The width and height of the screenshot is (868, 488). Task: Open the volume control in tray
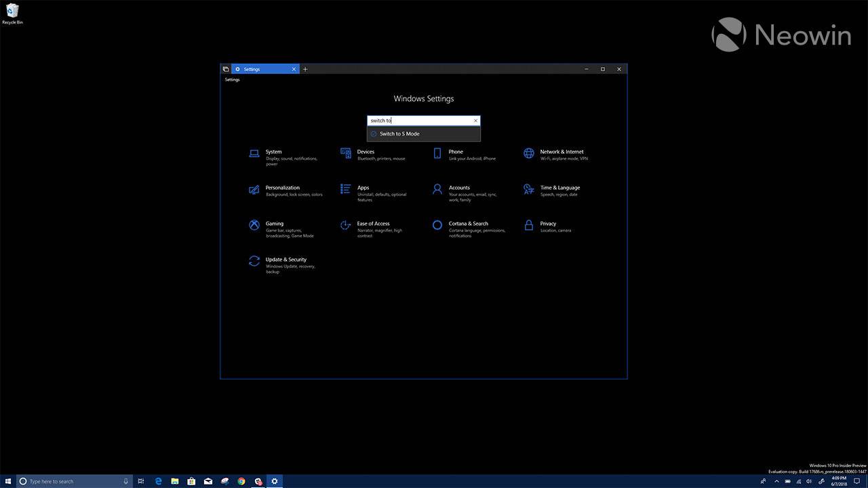810,481
